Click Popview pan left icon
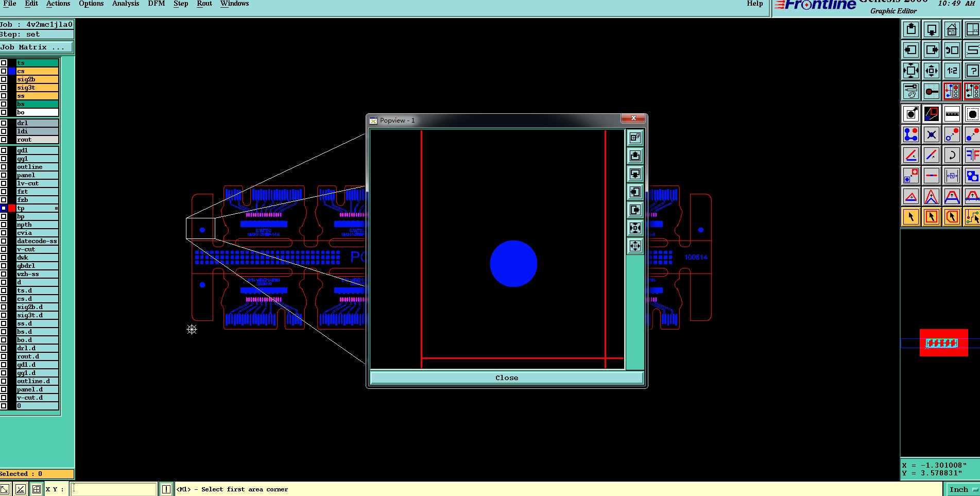The image size is (980, 496). [635, 192]
